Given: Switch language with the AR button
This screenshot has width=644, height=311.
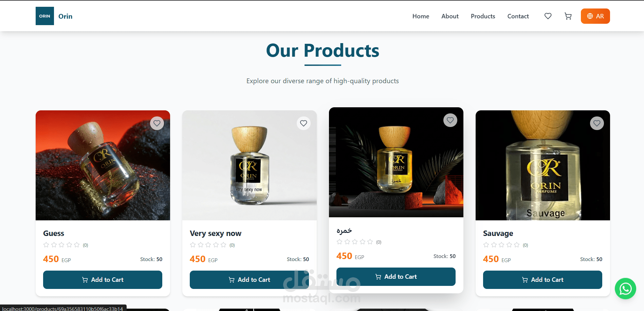Looking at the screenshot, I should click(x=595, y=16).
